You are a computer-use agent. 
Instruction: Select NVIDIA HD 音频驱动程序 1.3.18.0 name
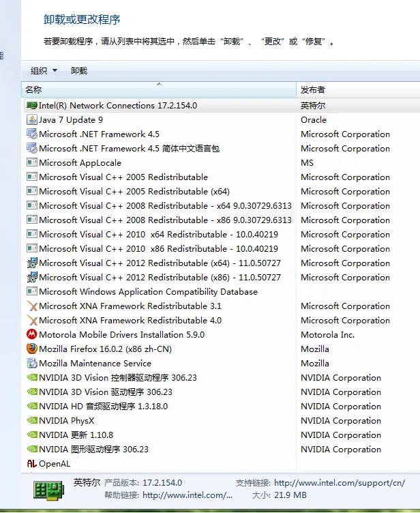pos(104,407)
